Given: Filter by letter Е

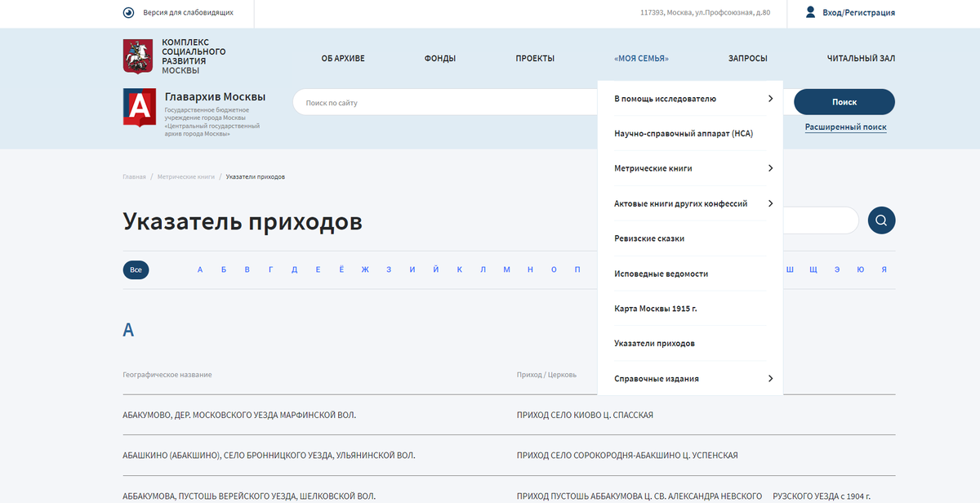Looking at the screenshot, I should click(x=318, y=269).
